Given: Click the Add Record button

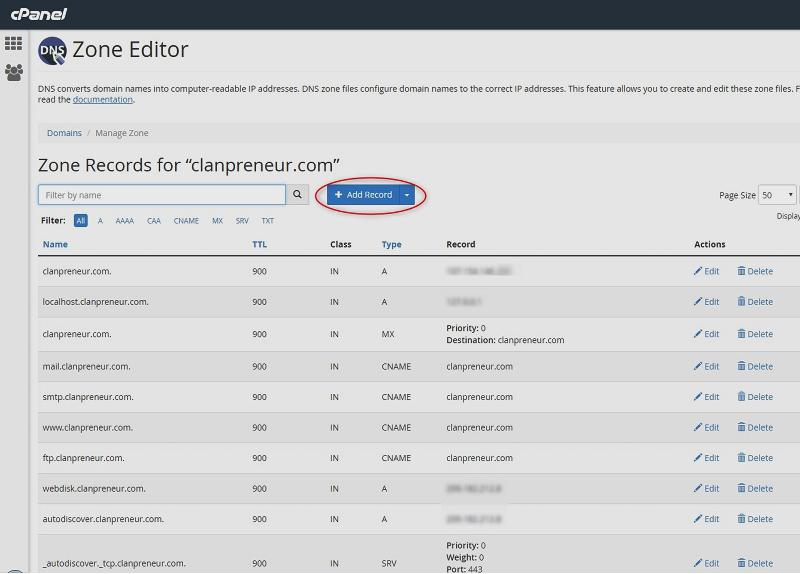Looking at the screenshot, I should click(363, 194).
